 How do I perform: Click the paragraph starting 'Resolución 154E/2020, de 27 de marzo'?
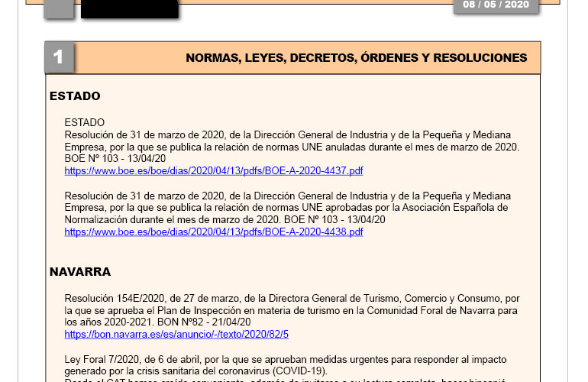[x=292, y=310]
